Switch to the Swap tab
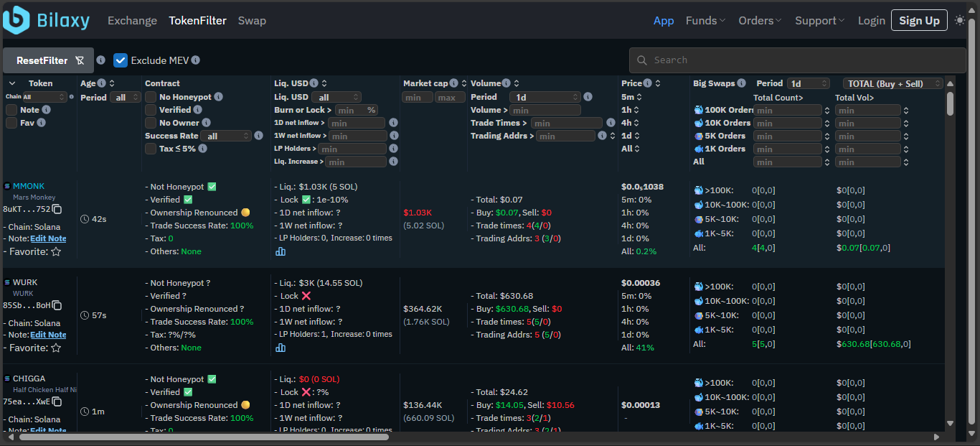The height and width of the screenshot is (446, 980). point(252,21)
